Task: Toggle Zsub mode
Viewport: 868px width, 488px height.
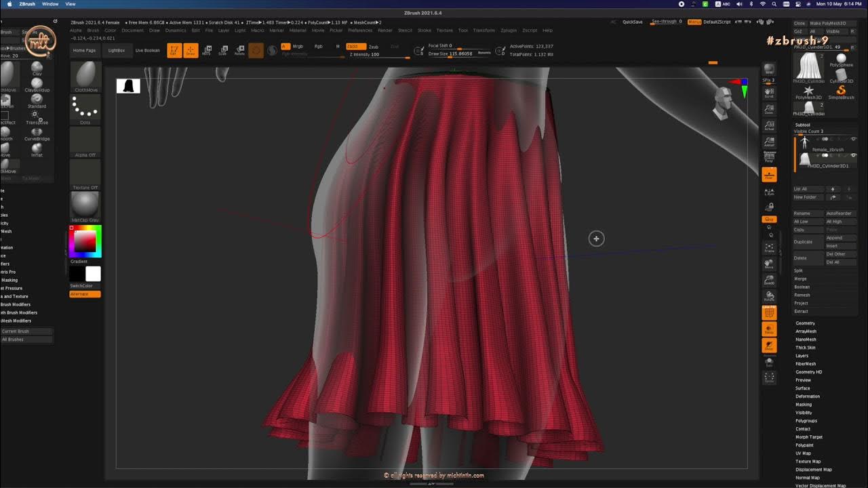Action: coord(374,47)
